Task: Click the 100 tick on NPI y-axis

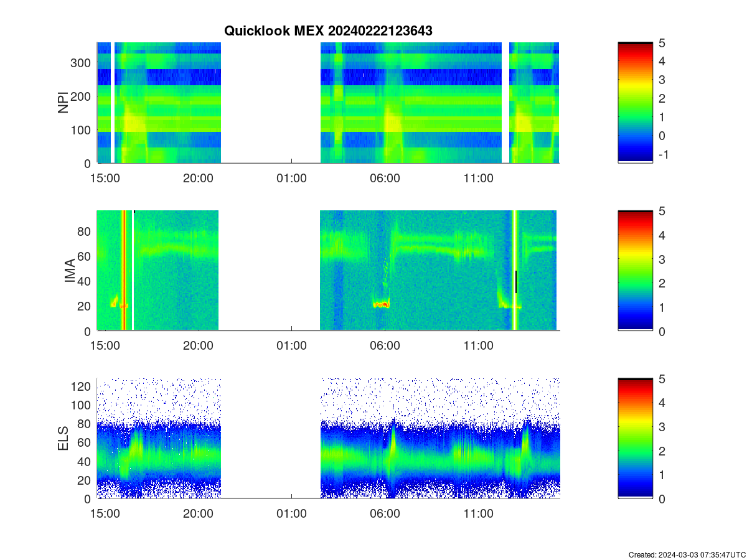Action: tap(82, 130)
